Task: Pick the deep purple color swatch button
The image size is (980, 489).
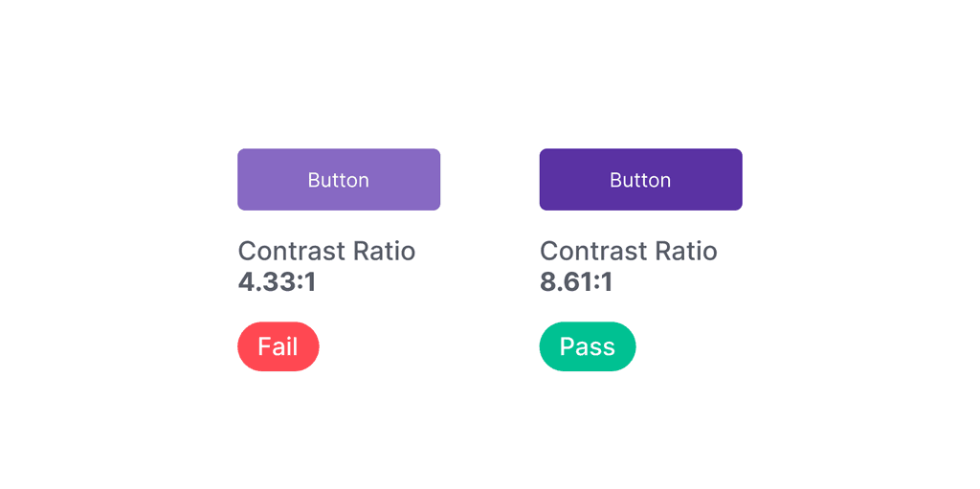Action: coord(640,180)
